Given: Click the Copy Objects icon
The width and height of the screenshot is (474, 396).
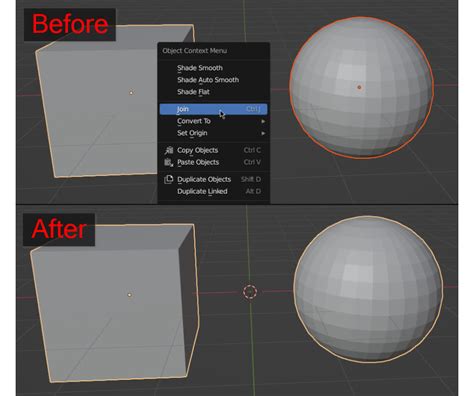Looking at the screenshot, I should tap(169, 150).
